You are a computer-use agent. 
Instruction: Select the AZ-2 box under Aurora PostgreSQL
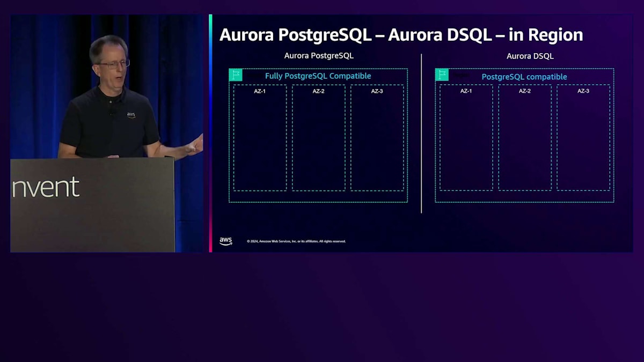318,138
